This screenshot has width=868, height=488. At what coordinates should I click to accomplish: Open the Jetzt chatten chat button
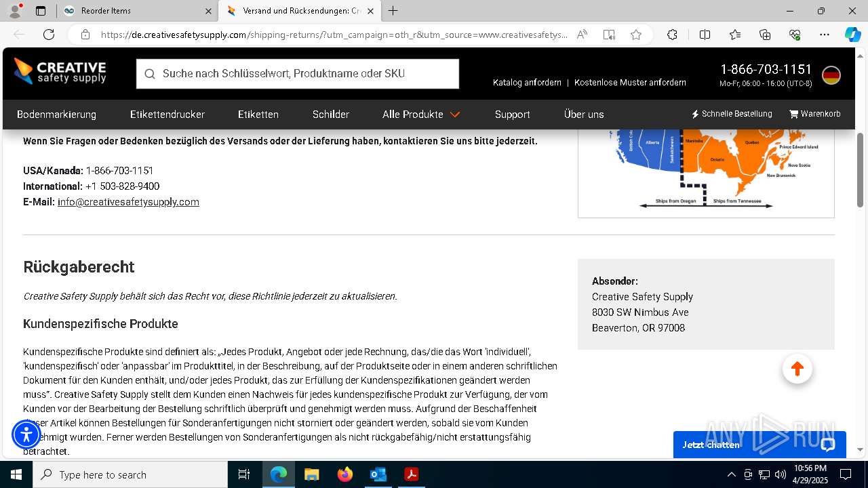point(759,445)
